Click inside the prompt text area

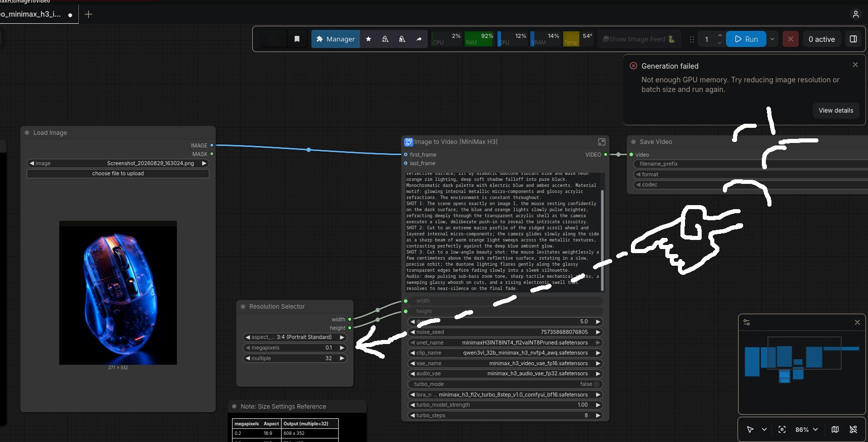(x=502, y=232)
